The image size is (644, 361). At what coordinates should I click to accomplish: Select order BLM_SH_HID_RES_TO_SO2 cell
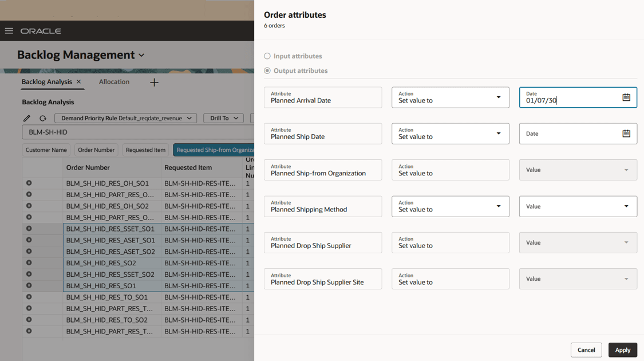pyautogui.click(x=112, y=320)
